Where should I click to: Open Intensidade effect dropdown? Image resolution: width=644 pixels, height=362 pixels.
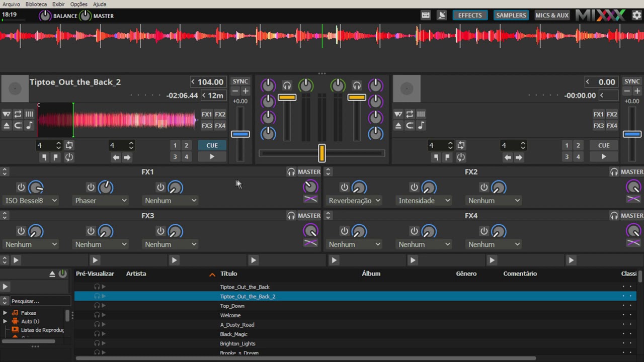(x=425, y=201)
